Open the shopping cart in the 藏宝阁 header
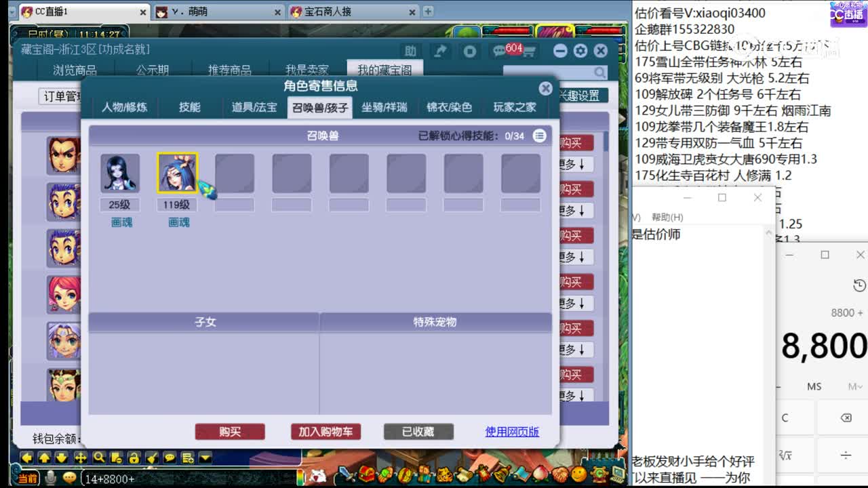 (x=528, y=51)
